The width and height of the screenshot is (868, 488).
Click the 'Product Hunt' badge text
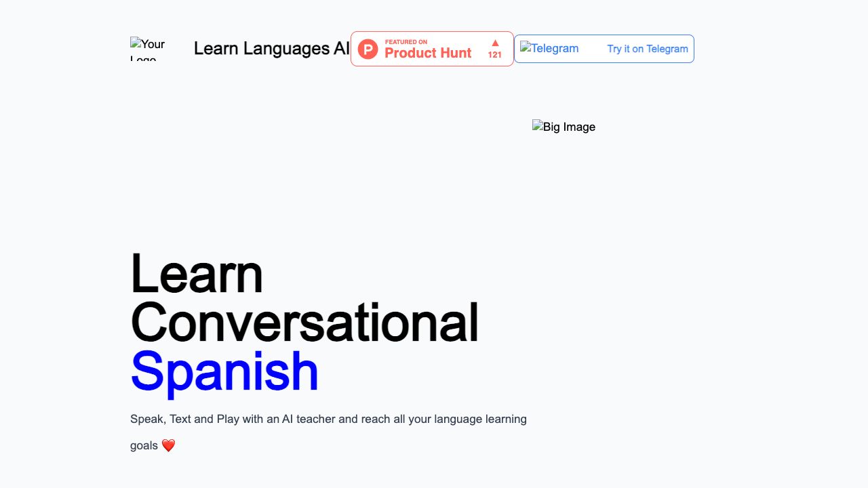(427, 54)
